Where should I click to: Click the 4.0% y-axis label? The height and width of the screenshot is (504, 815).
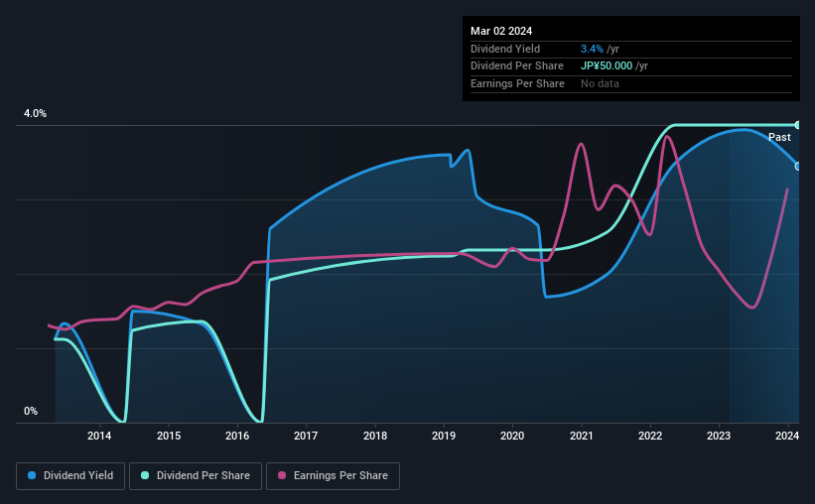(35, 113)
